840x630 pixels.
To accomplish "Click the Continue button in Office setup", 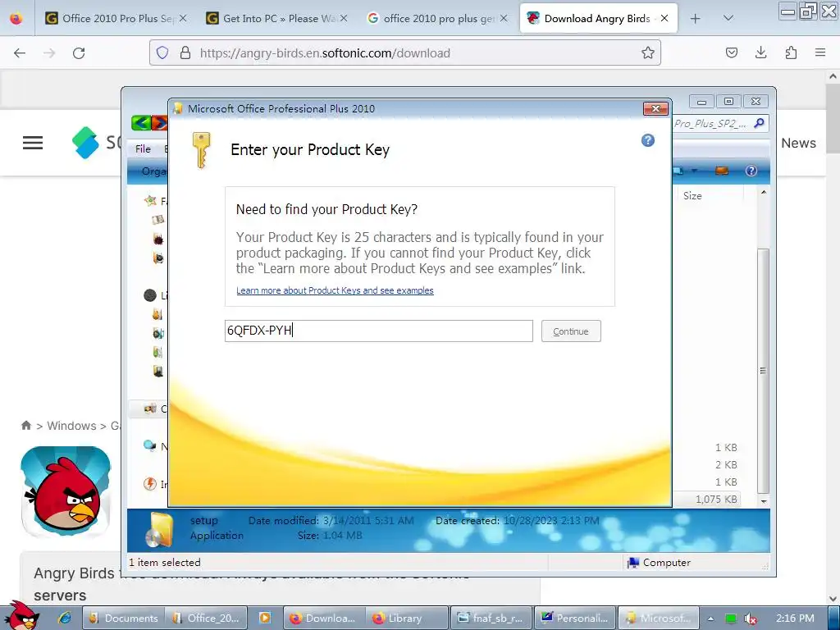I will coord(571,331).
